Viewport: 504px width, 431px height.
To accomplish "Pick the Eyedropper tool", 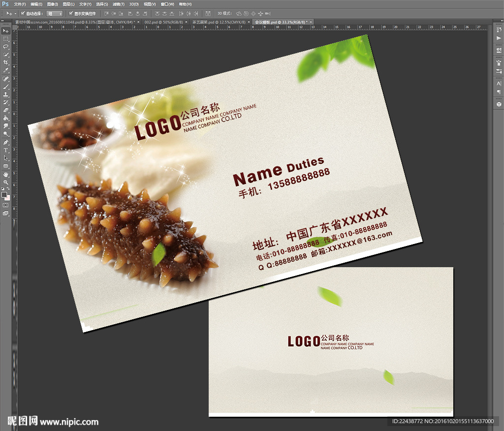I will coord(6,70).
